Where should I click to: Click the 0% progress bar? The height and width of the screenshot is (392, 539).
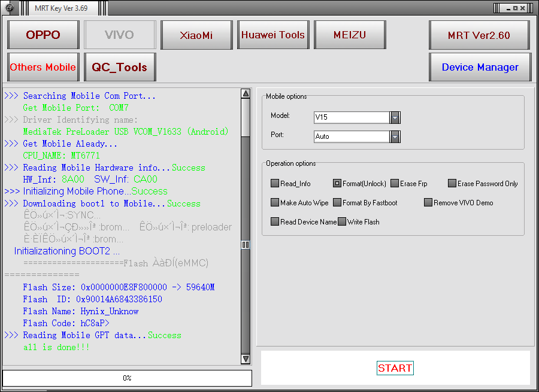(127, 378)
